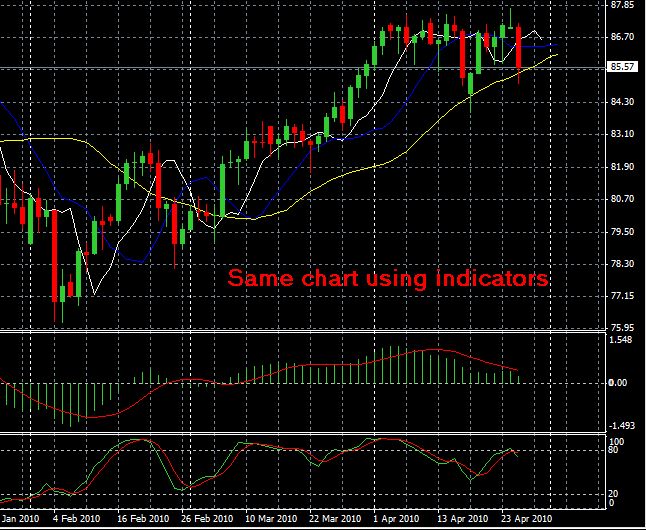646x530 pixels.
Task: Select the '4 Feb 2010' date label
Action: (x=75, y=520)
